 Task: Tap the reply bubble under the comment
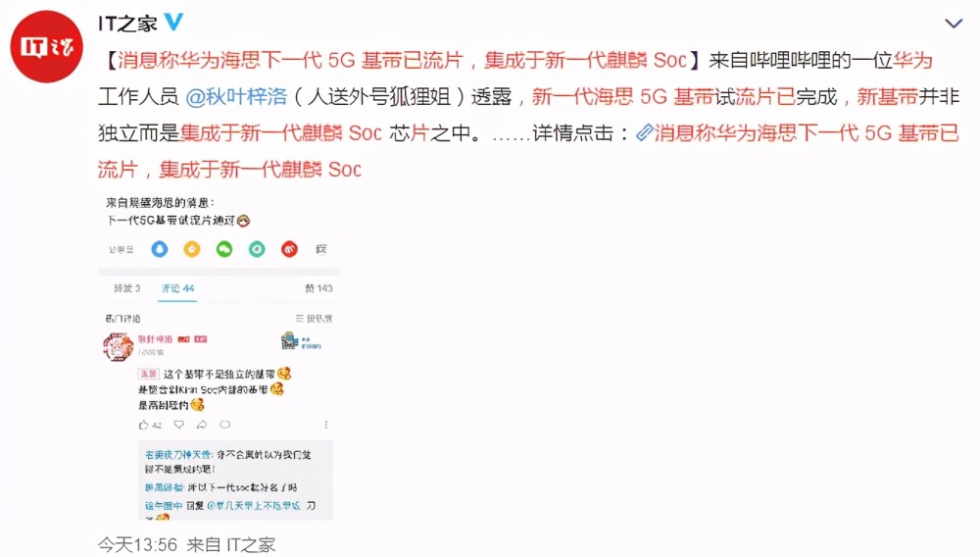(x=225, y=425)
